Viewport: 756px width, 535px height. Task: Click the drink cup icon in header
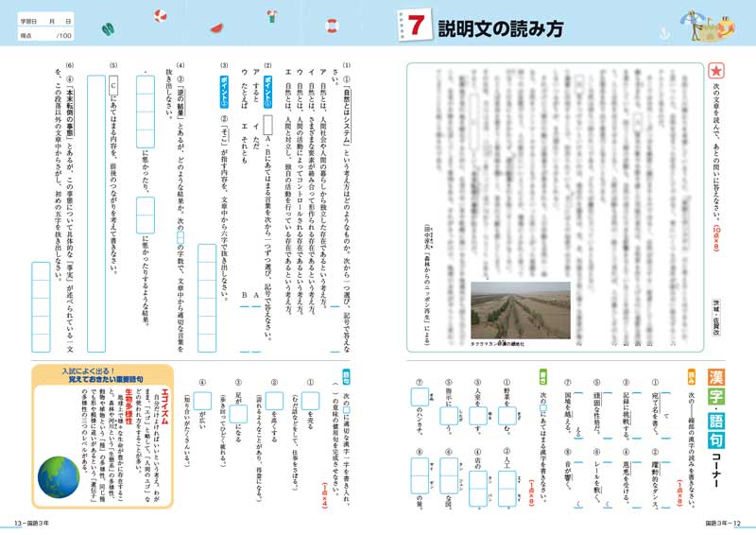tap(272, 16)
